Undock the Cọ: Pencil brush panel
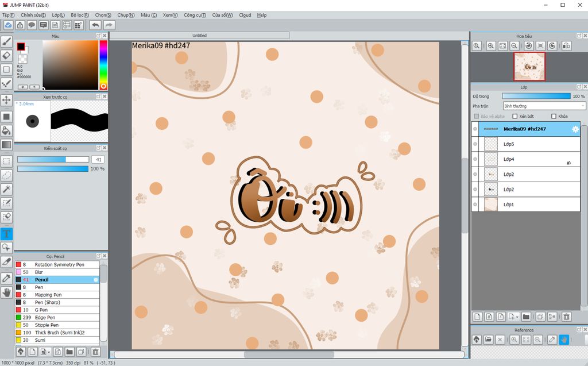Viewport: 588px width, 366px height. [98, 256]
